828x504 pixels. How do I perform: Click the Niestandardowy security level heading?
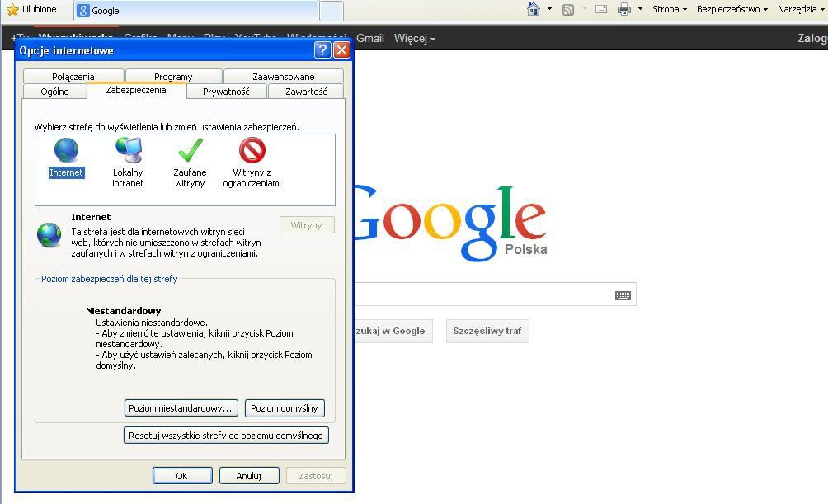coord(124,311)
